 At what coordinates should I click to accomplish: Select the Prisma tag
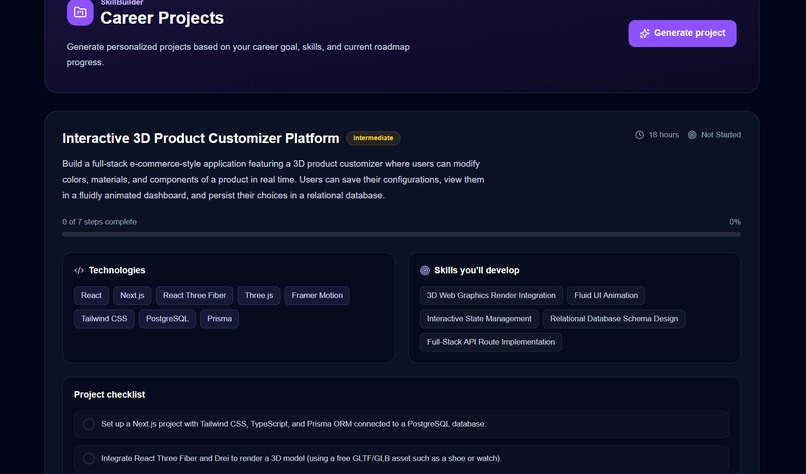219,319
